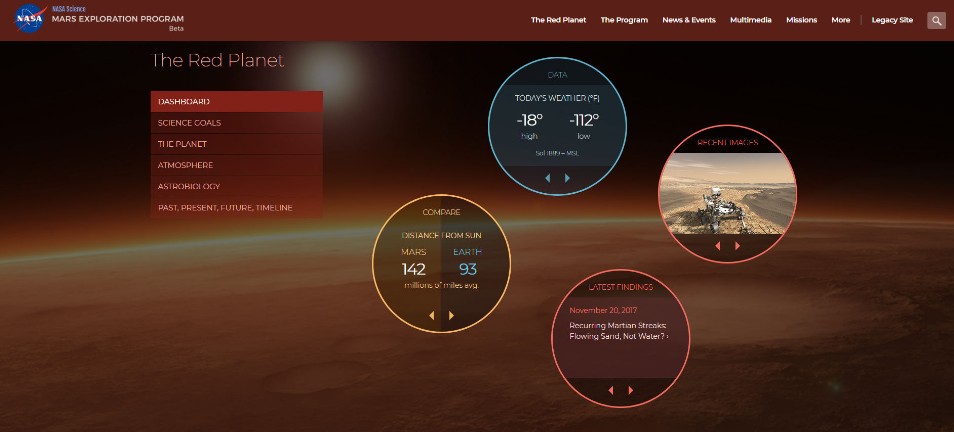
Task: Go to the Legacy Site link
Action: (x=892, y=20)
